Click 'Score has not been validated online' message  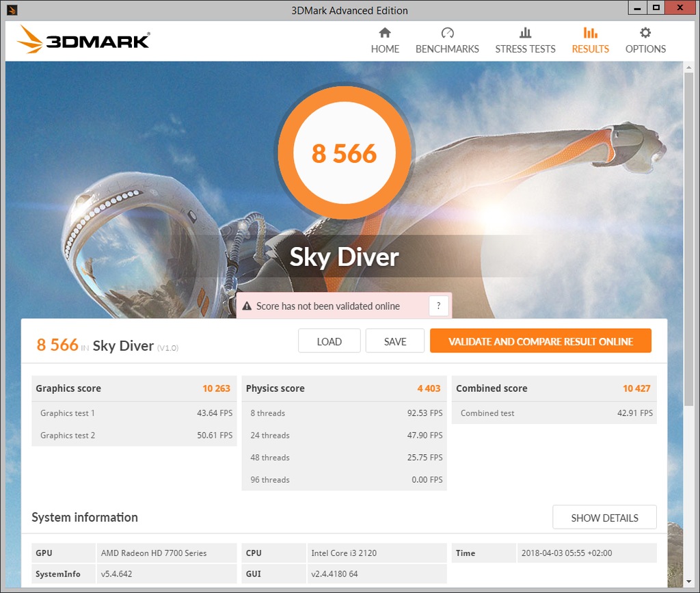[x=327, y=306]
